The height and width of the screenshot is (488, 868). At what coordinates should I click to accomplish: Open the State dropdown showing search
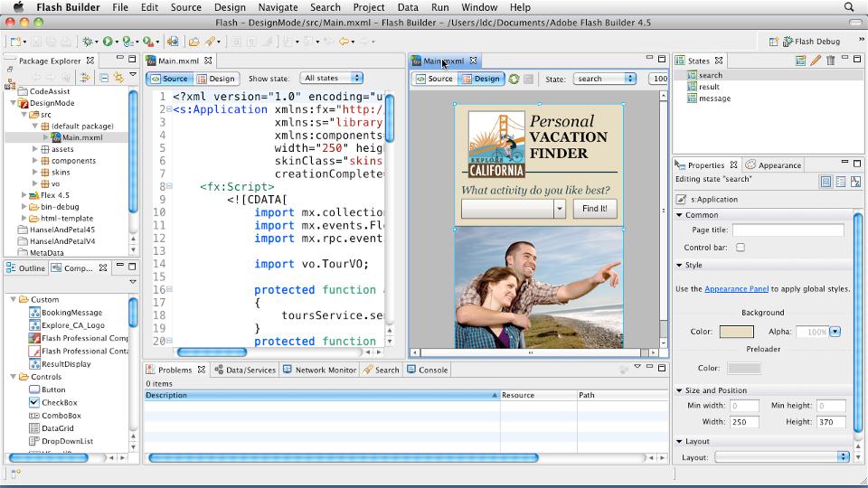tap(605, 79)
